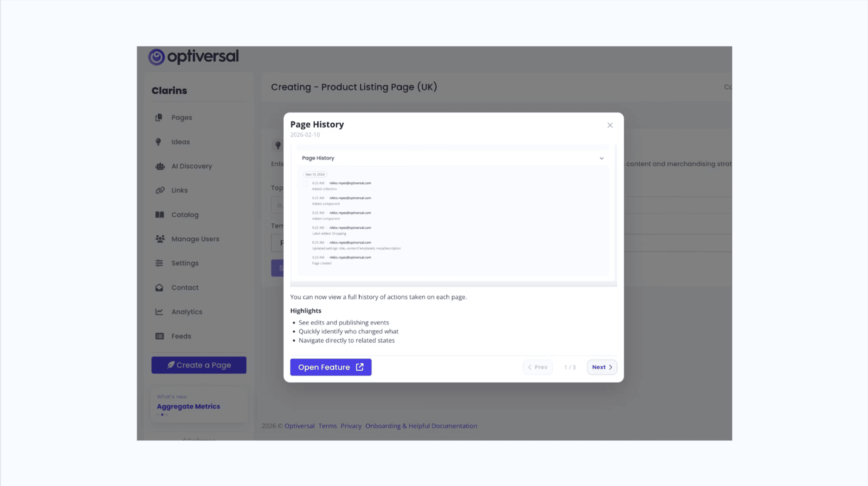Go to Next feature slide
Viewport: 868px width, 486px height.
tap(602, 367)
